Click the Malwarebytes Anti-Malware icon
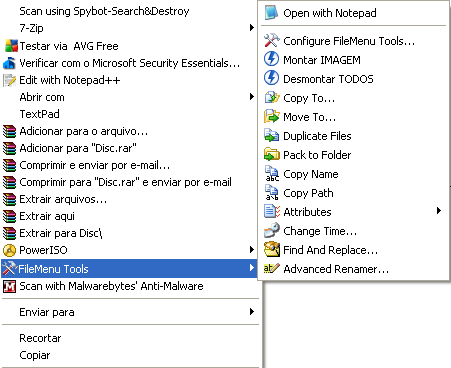This screenshot has width=451, height=368. point(9,286)
